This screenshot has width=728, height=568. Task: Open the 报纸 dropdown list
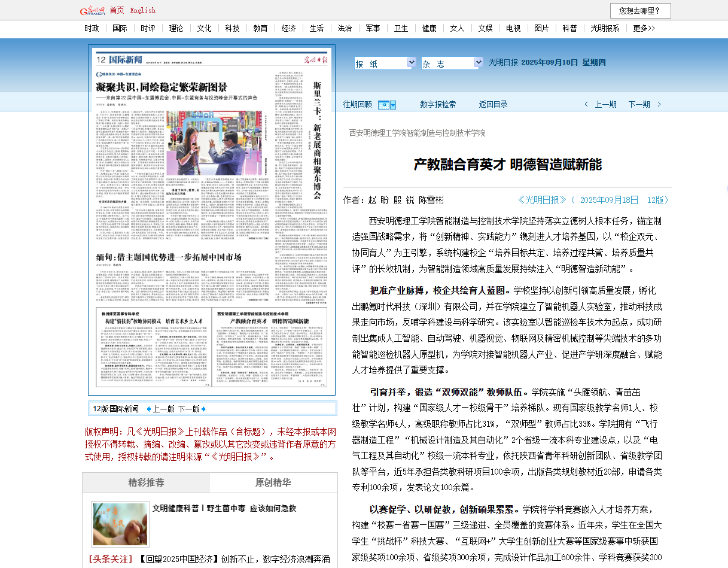click(x=412, y=63)
